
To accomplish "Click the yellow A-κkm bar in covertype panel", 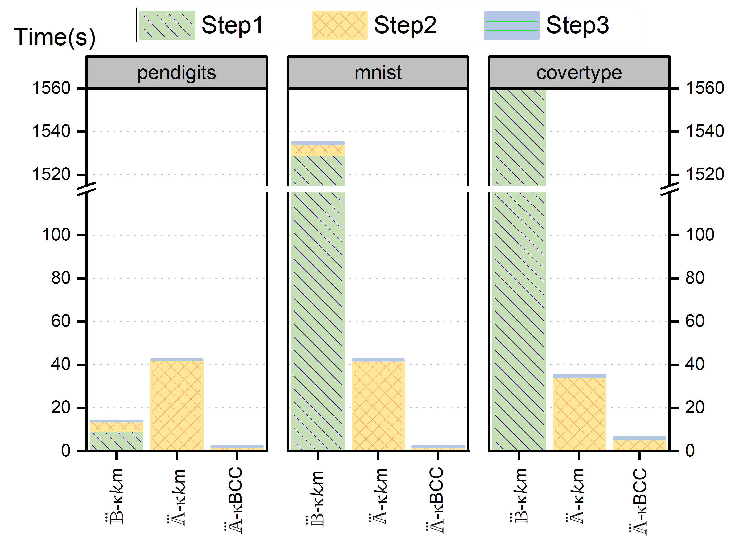I will point(579,414).
